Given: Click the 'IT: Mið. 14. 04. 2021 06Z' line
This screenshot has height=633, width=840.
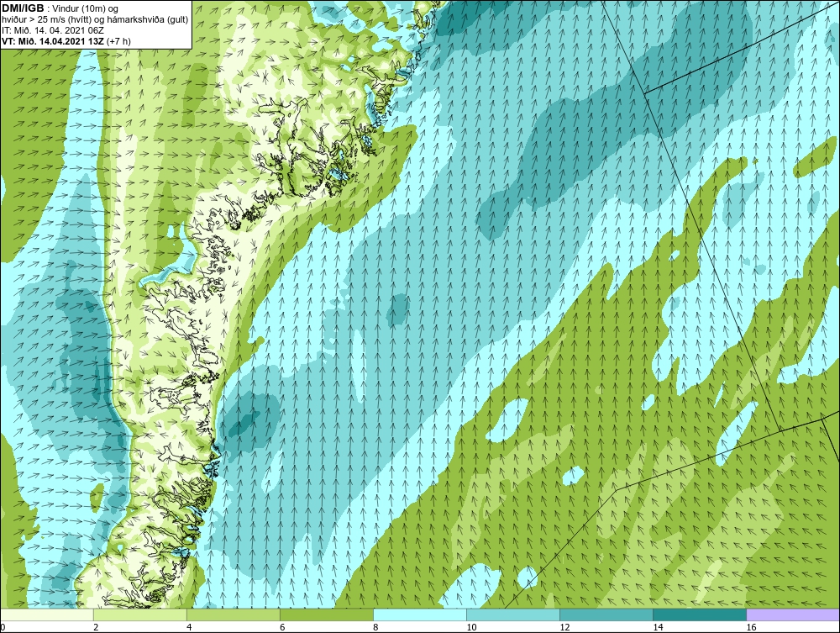Looking at the screenshot, I should pos(52,30).
